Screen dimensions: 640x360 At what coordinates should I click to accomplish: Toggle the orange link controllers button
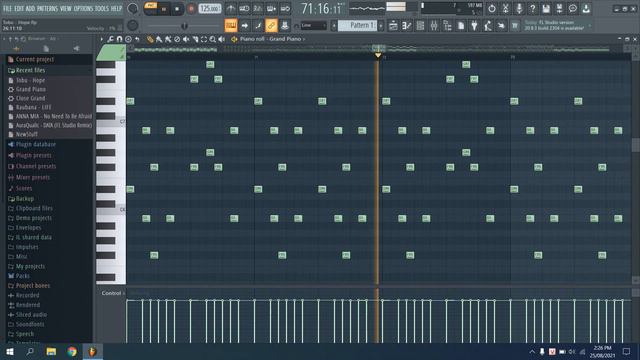pyautogui.click(x=271, y=26)
